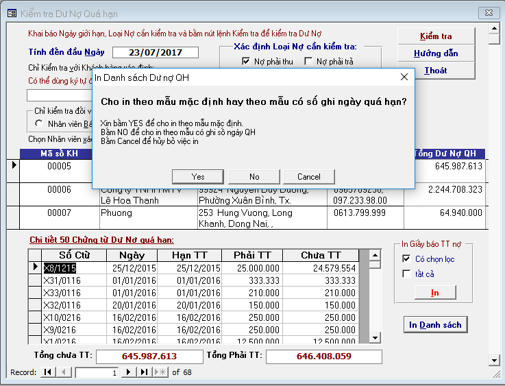Click voucher X31/0116

point(62,280)
